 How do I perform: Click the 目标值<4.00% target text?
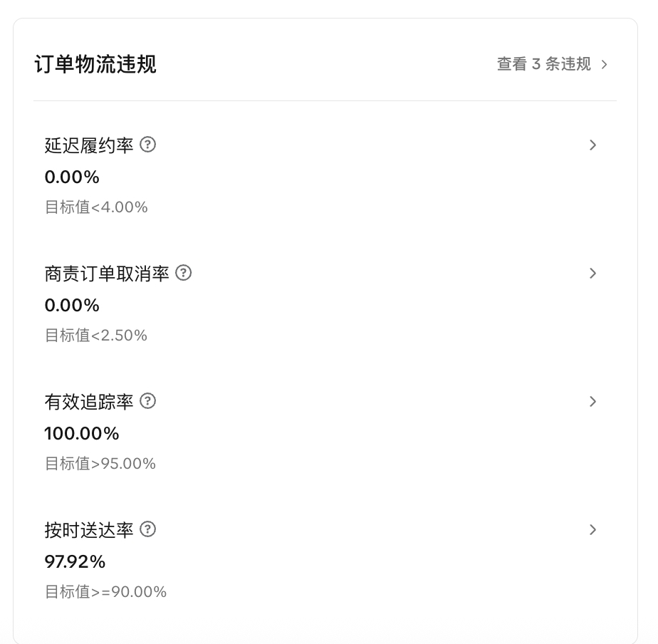pyautogui.click(x=96, y=207)
